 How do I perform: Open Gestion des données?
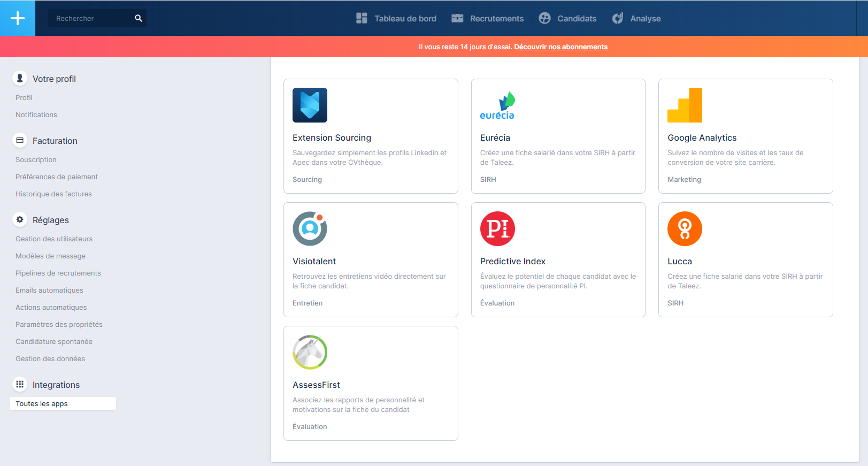tap(50, 358)
